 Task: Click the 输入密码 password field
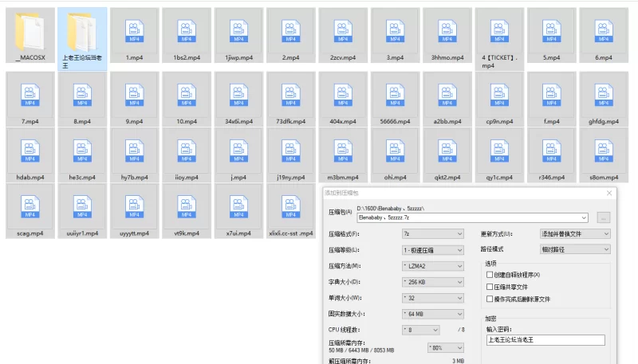click(545, 340)
